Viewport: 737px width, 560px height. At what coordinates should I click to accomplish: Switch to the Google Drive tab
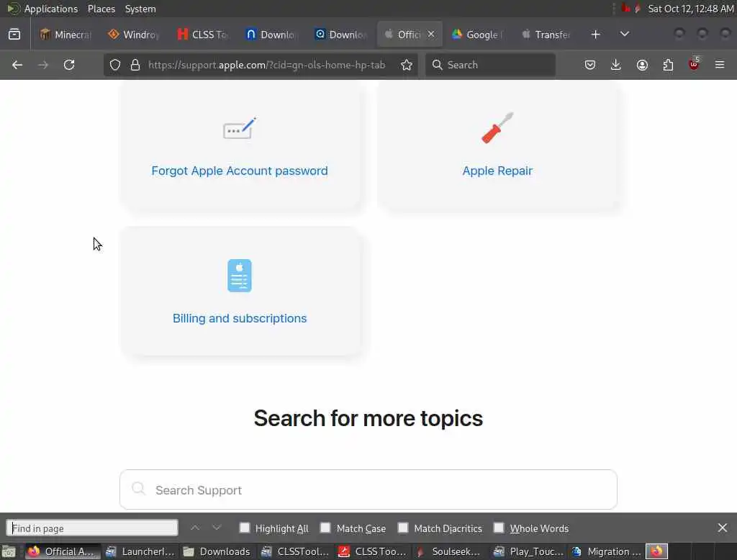(478, 35)
